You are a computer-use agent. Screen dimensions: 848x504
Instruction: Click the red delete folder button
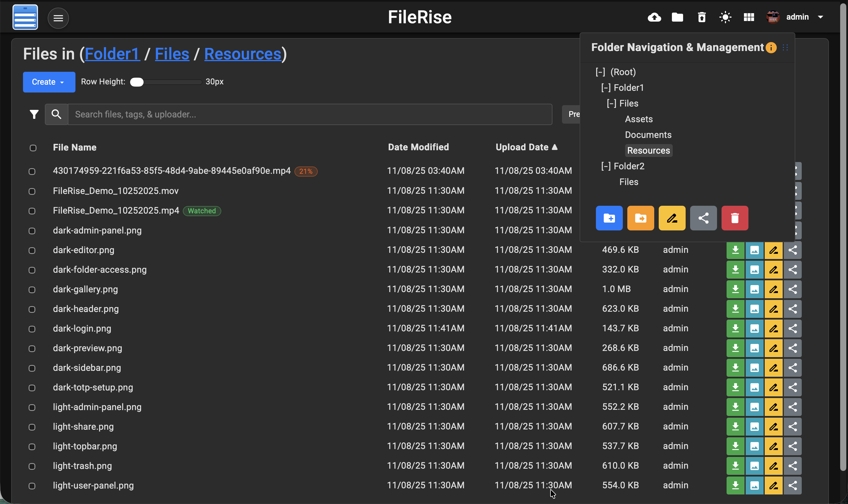coord(734,218)
